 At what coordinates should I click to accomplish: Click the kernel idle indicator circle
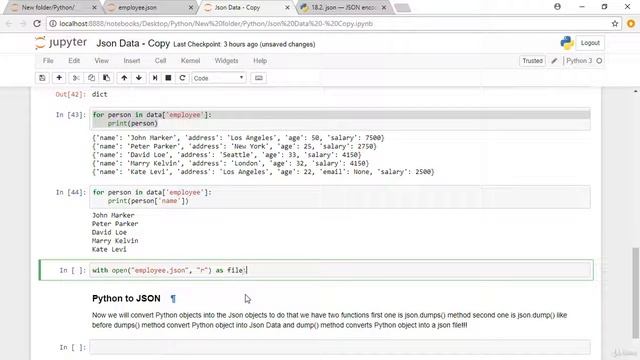pyautogui.click(x=599, y=61)
